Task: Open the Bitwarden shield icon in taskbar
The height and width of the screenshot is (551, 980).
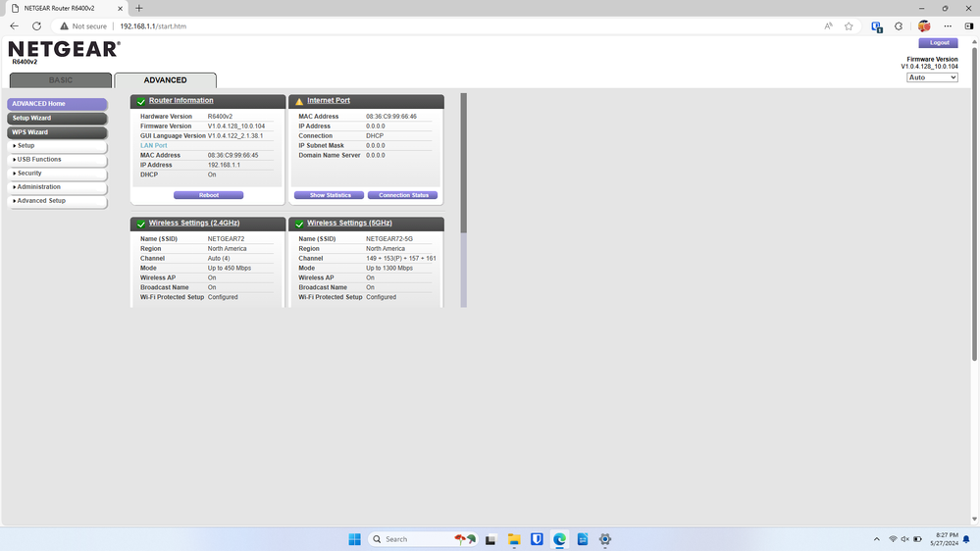Action: [537, 539]
